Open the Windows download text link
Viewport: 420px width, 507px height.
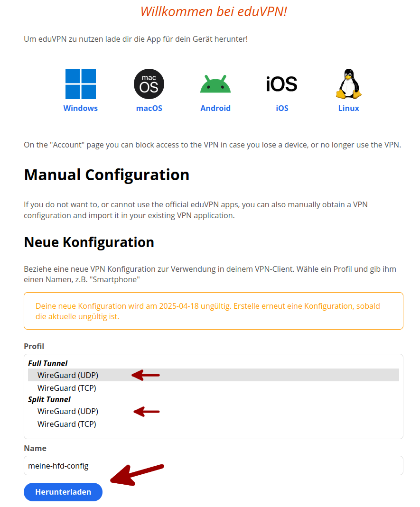coord(81,108)
